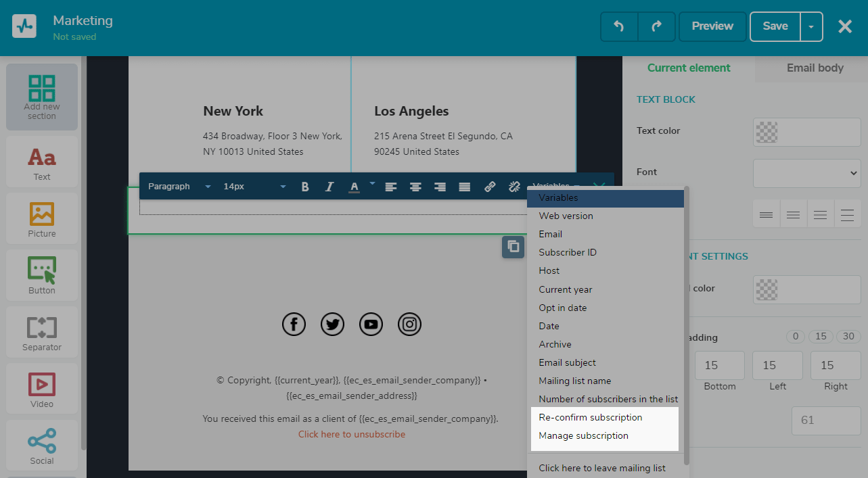Duplicate the block with the copy icon

pos(513,247)
